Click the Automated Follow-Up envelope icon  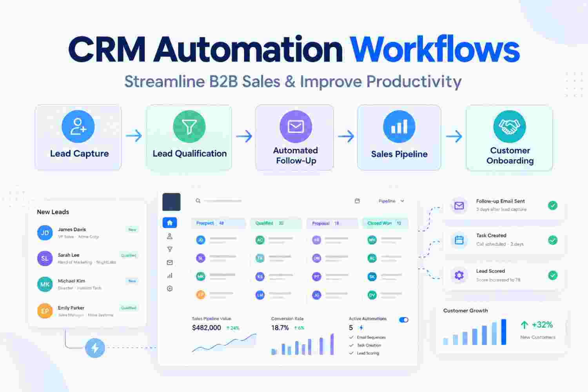tap(296, 127)
